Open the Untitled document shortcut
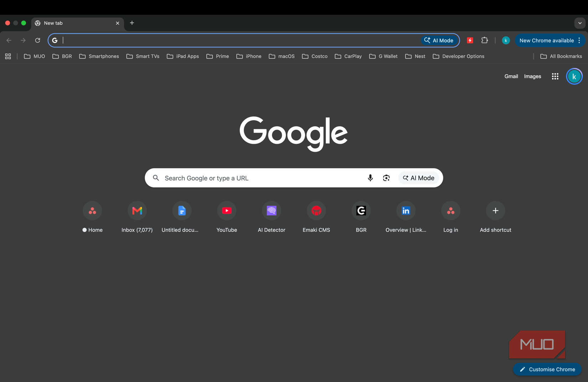 182,217
